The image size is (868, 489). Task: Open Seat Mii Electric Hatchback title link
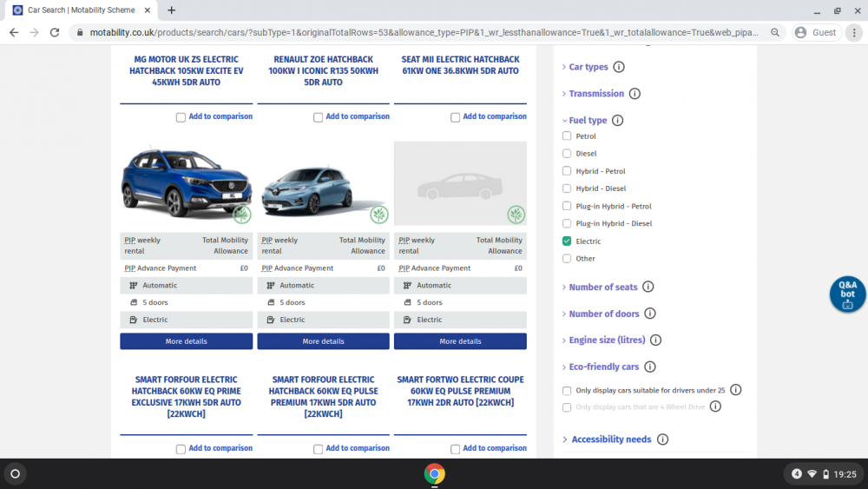461,65
